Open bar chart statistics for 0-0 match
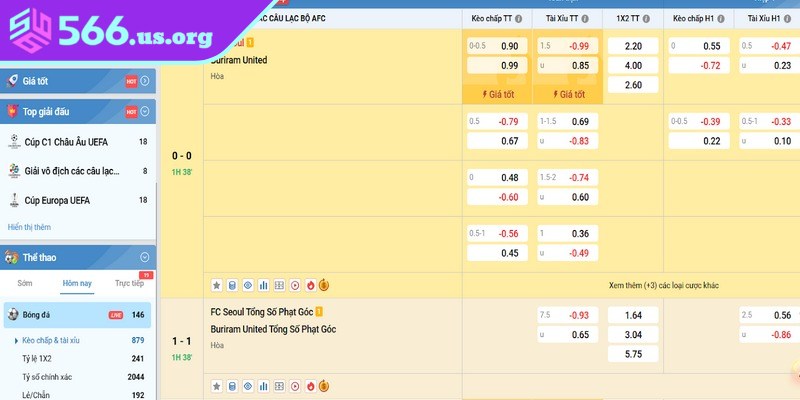 [x=264, y=285]
